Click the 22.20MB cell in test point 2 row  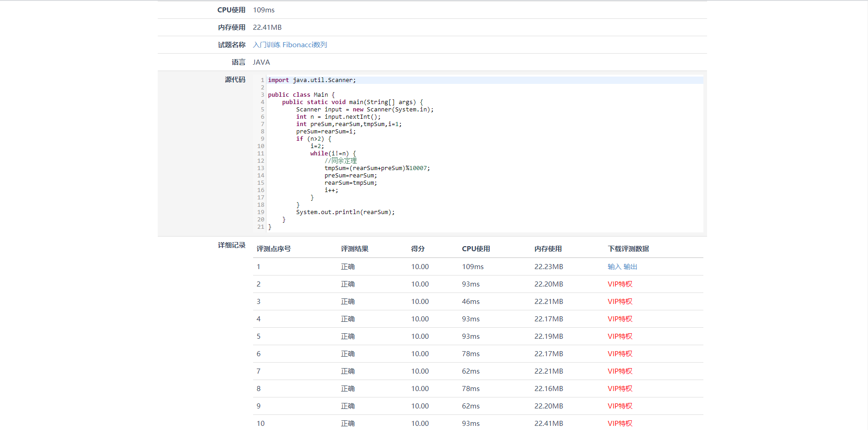point(548,284)
